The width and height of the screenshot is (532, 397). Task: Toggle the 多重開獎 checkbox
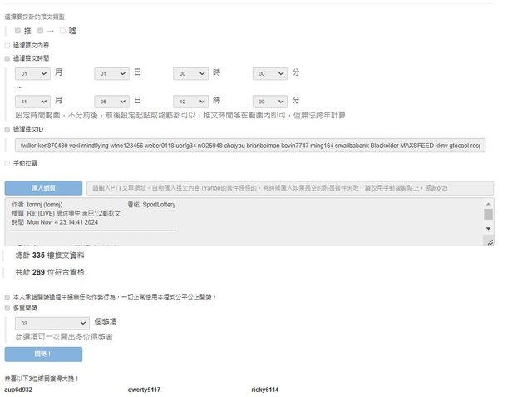(x=7, y=308)
